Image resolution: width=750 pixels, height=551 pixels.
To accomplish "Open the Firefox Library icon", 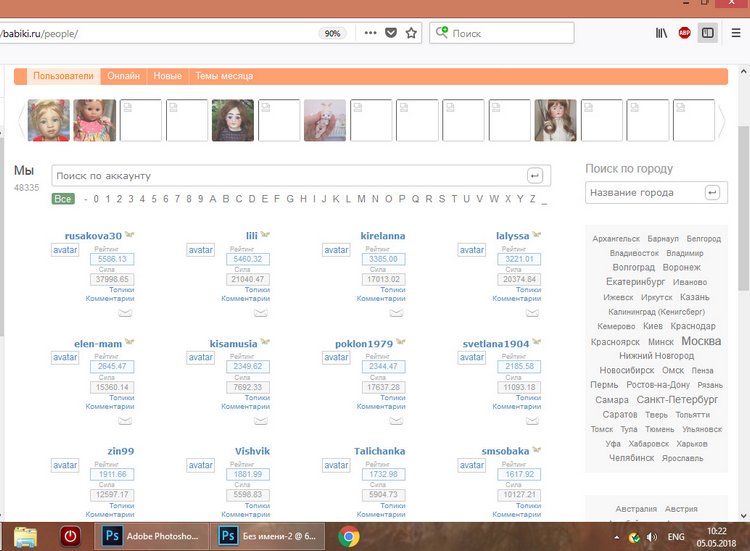I will [662, 33].
